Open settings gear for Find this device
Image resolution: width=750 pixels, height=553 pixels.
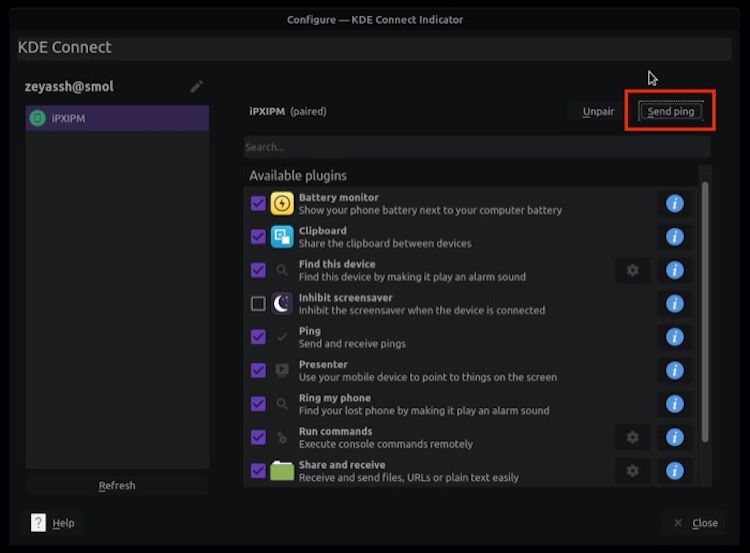(x=632, y=270)
